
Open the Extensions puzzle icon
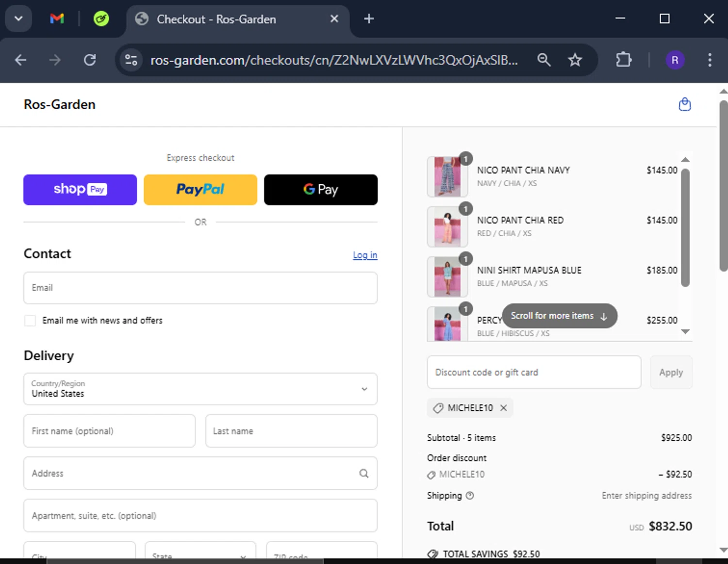[x=624, y=60]
